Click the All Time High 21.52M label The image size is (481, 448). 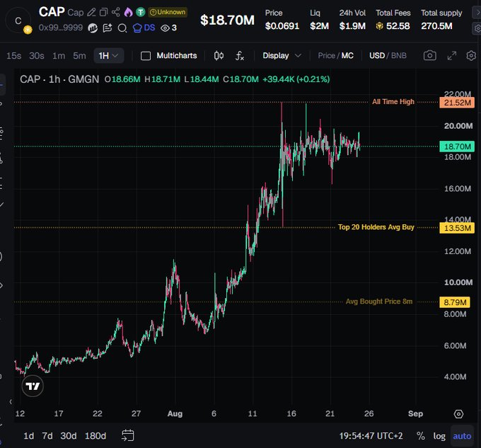(x=393, y=102)
